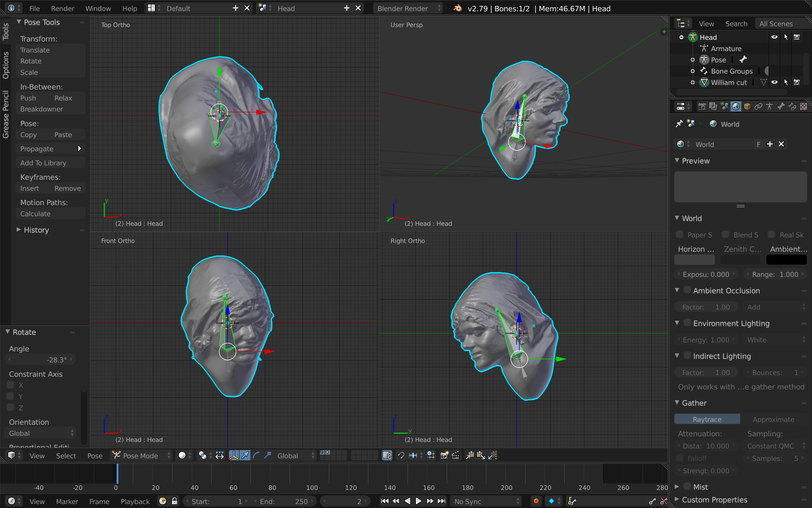The height and width of the screenshot is (508, 812).
Task: Insert a keyframe with Insert button
Action: (33, 188)
